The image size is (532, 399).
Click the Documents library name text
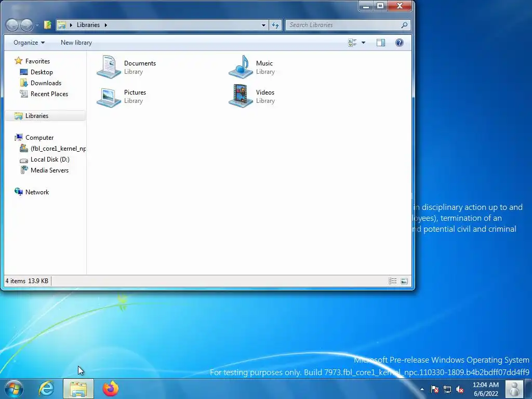tap(140, 63)
